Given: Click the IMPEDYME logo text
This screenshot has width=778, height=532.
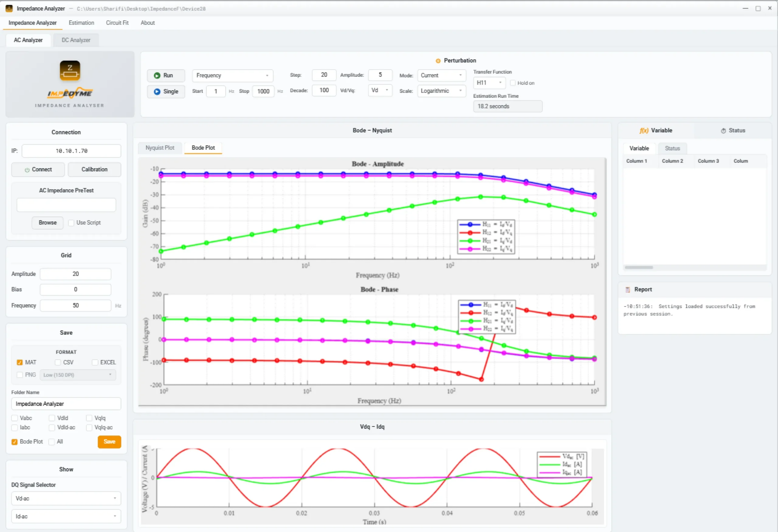Looking at the screenshot, I should (x=70, y=94).
